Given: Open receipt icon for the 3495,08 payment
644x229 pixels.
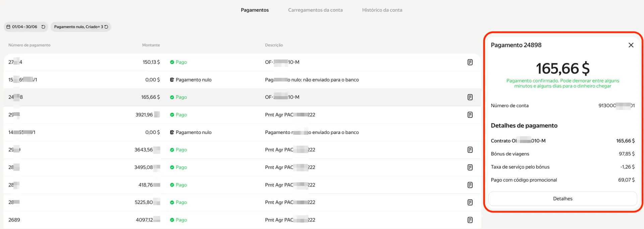Looking at the screenshot, I should point(470,167).
